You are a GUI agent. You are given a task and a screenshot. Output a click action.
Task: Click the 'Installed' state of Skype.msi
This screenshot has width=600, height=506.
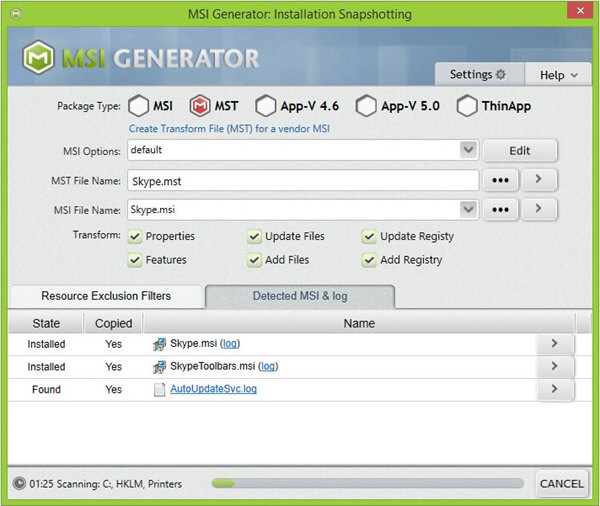pos(46,344)
